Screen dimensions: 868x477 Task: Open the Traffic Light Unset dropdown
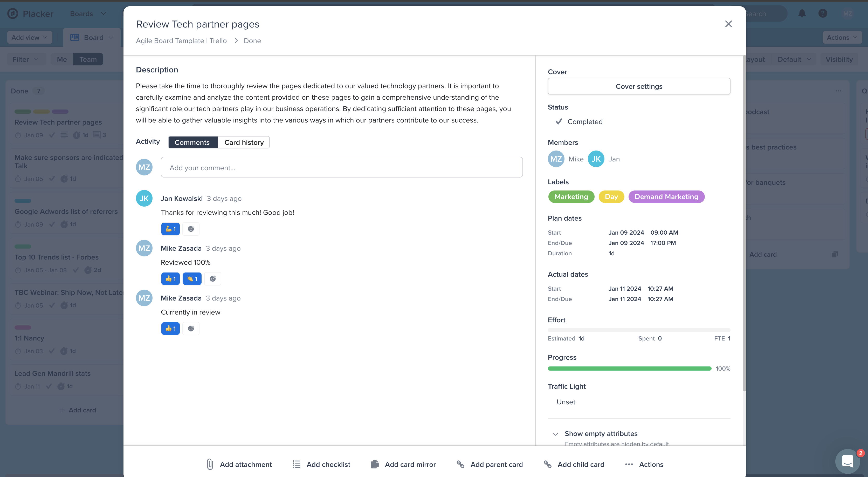566,402
